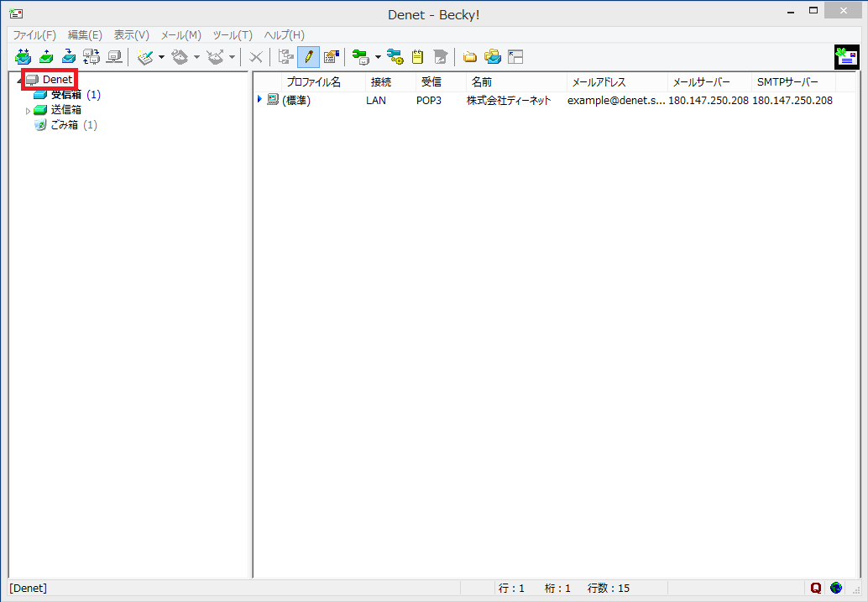Screen dimensions: 868x602
Task: Click the grayed forward message icon
Action: pos(216,56)
